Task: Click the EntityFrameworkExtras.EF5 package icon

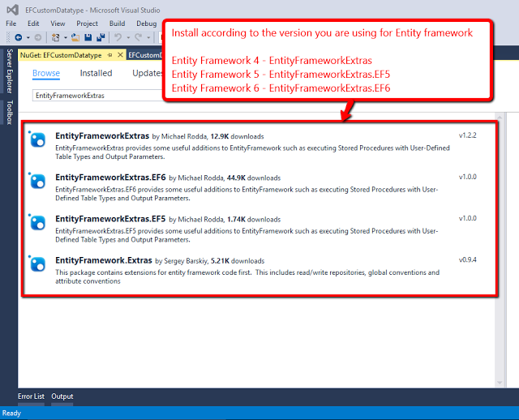Action: [38, 223]
